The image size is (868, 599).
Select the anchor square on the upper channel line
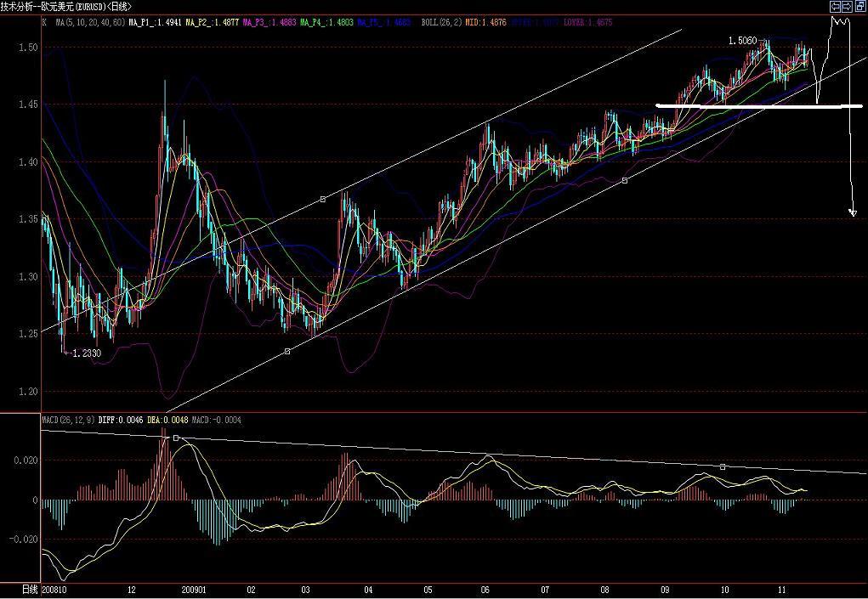tap(323, 200)
